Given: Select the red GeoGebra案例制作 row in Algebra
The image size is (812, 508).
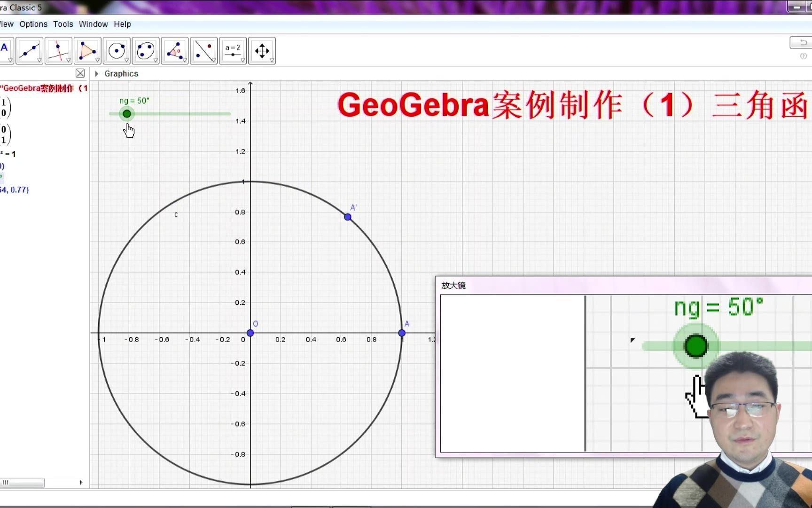Looking at the screenshot, I should (44, 88).
